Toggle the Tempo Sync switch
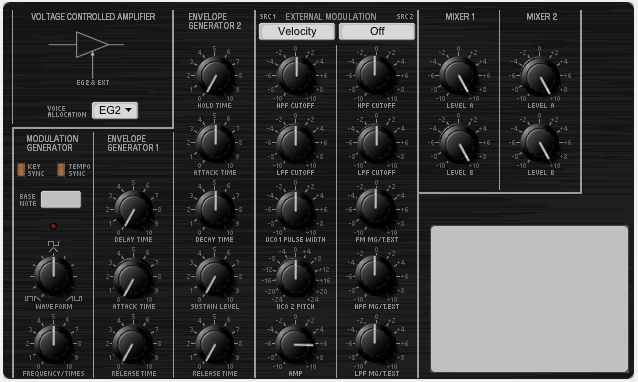Screen dimensions: 638x382 point(61,170)
